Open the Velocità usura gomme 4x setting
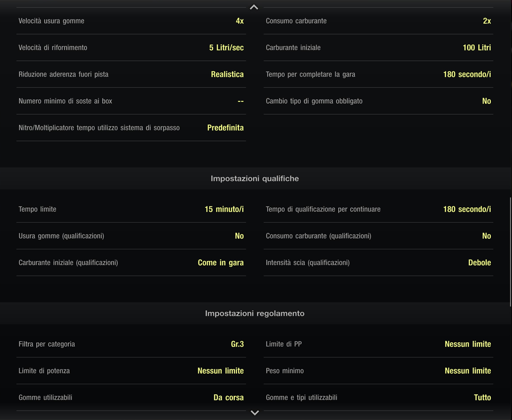The width and height of the screenshot is (512, 420). point(131,21)
